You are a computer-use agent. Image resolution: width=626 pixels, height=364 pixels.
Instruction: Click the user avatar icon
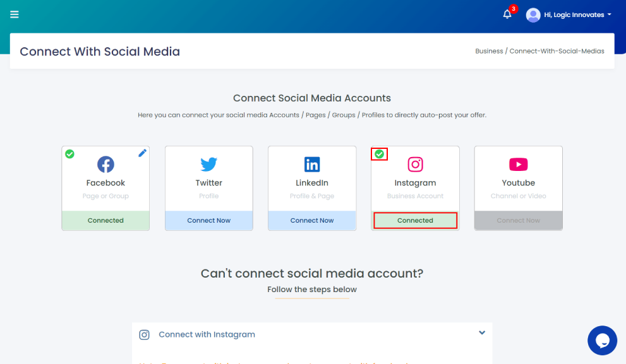533,15
